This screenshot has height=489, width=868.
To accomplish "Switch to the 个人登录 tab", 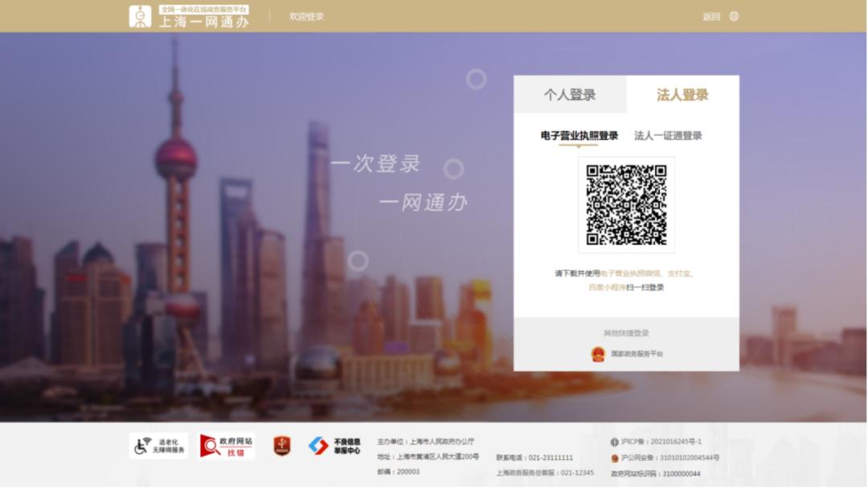I will click(x=570, y=95).
